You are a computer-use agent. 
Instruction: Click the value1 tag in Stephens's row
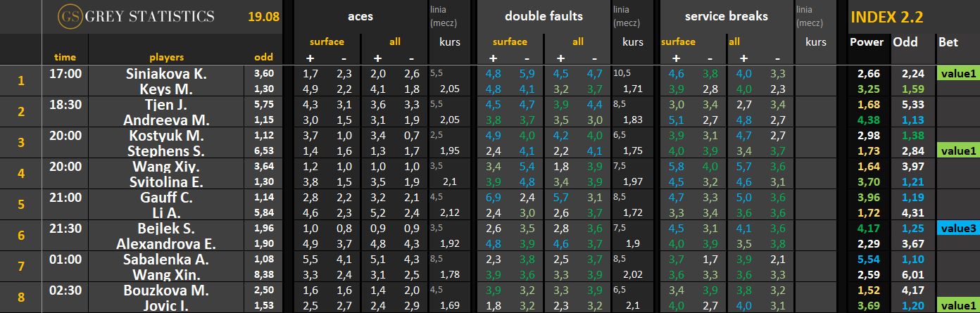tap(958, 151)
